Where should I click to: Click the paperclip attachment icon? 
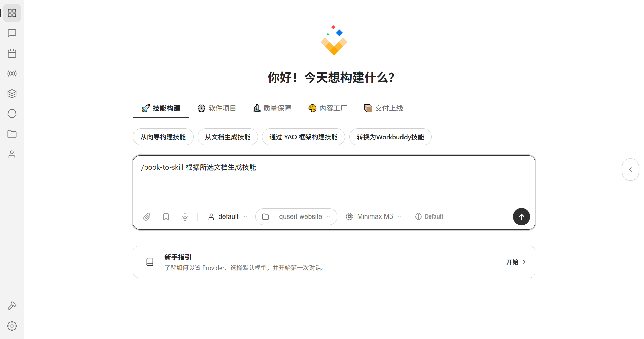point(147,217)
